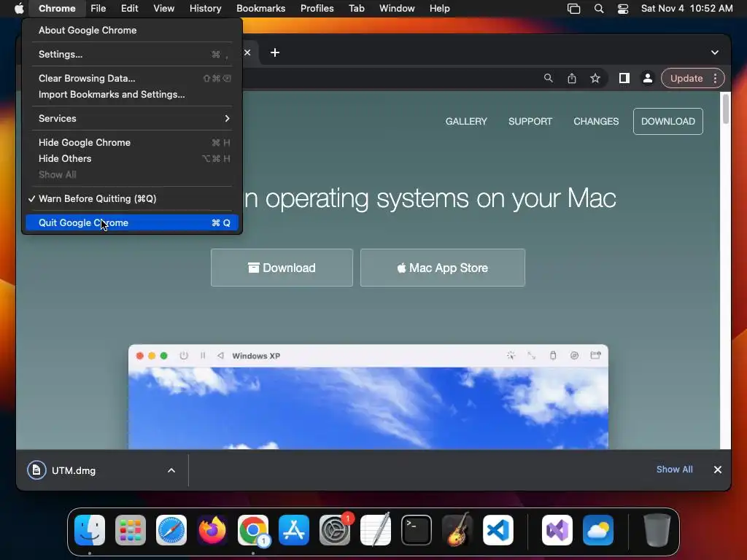Screen dimensions: 747x560
Task: Click the page vertical scrollbar thumb
Action: pyautogui.click(x=726, y=109)
